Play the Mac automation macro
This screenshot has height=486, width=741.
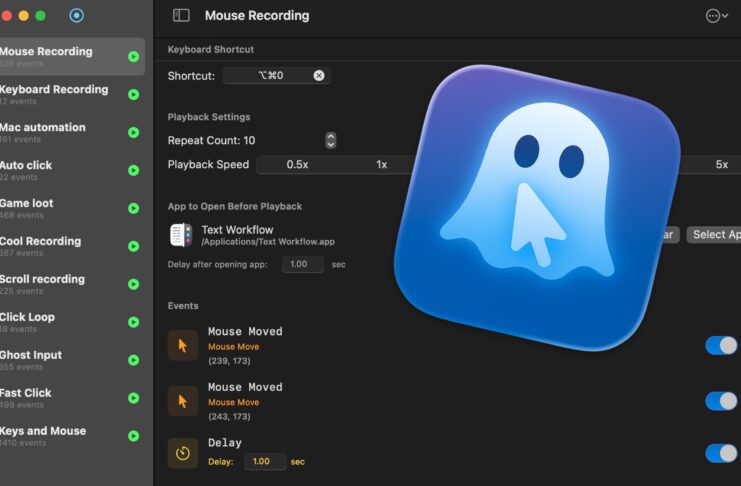[x=134, y=132]
